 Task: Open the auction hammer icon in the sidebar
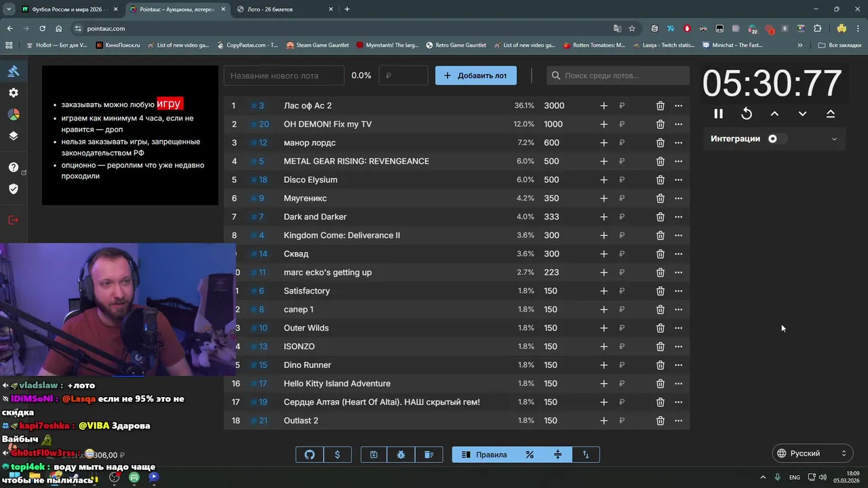pyautogui.click(x=14, y=71)
